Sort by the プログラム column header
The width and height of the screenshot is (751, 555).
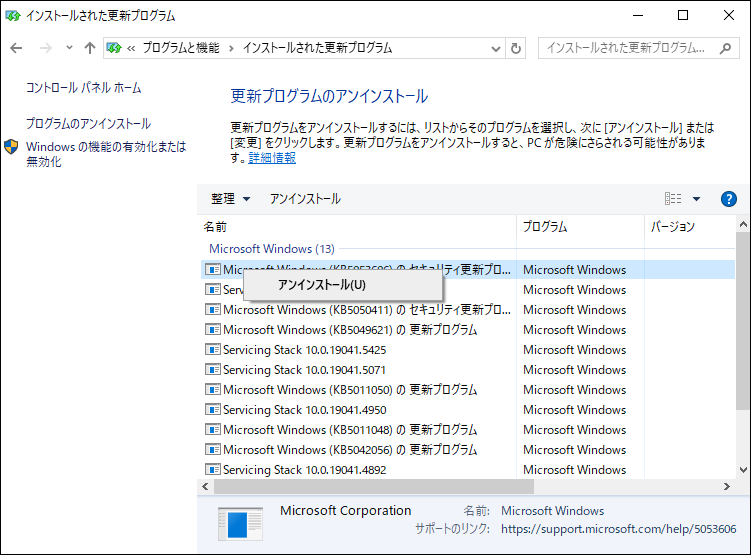[x=580, y=227]
